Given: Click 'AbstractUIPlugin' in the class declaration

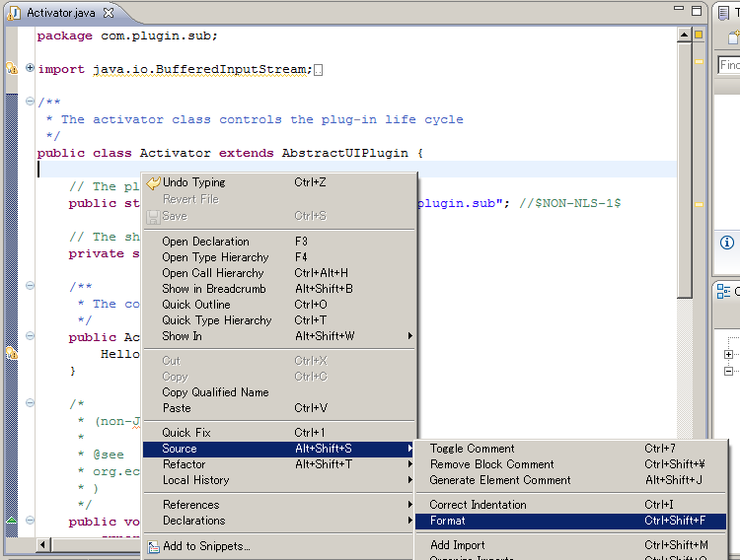Looking at the screenshot, I should [x=345, y=153].
